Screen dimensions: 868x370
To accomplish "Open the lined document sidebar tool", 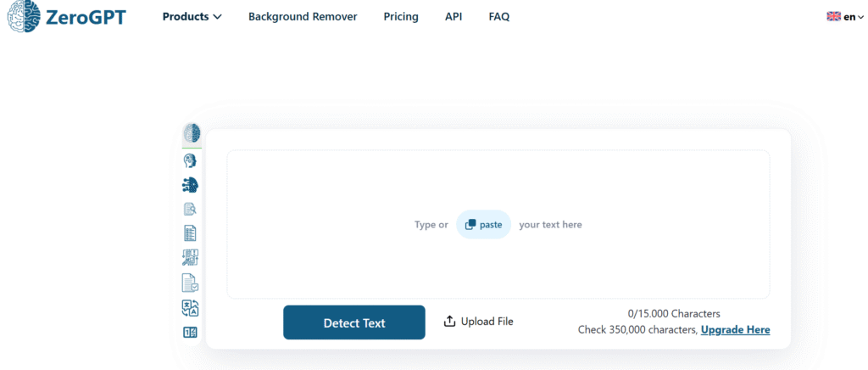I will (191, 233).
